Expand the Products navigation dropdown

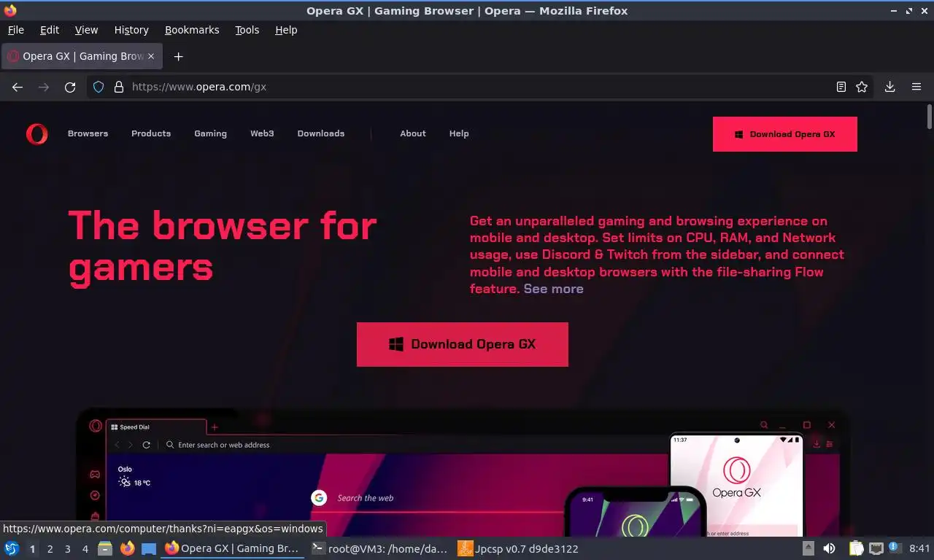[x=151, y=133]
